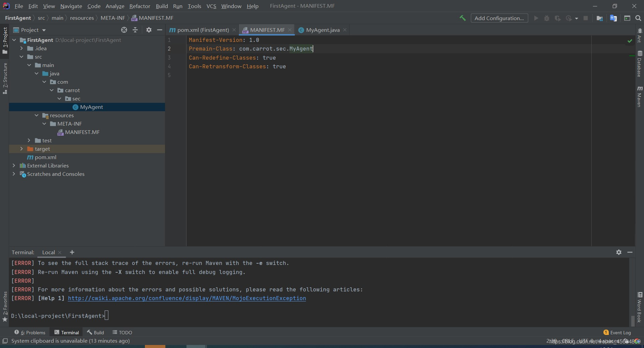
Task: Open the Maven tool window
Action: [x=640, y=96]
